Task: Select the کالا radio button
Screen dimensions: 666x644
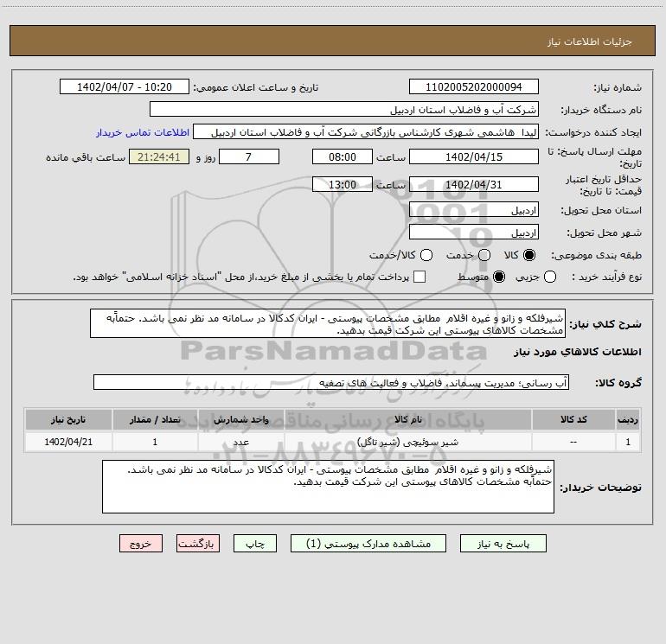Action: click(529, 255)
